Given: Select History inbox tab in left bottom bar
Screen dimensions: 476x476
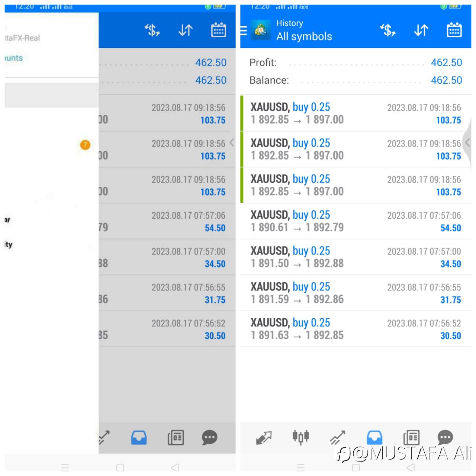Looking at the screenshot, I should point(139,438).
